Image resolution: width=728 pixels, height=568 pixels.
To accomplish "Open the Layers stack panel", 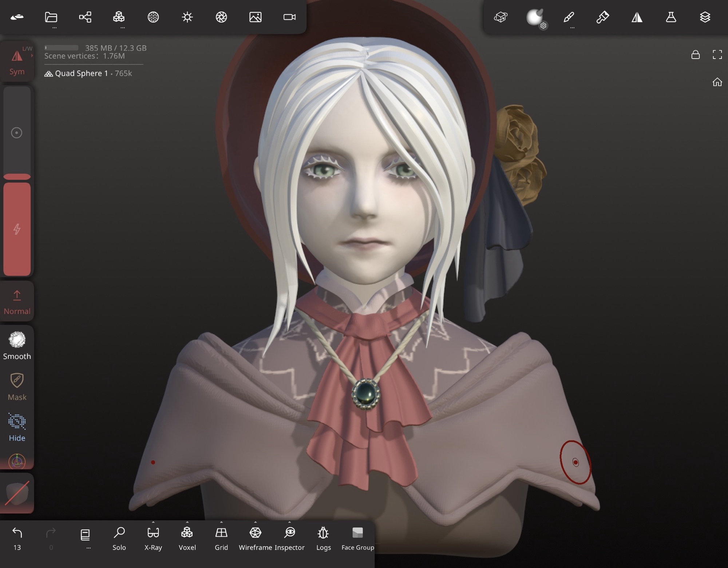I will [705, 17].
